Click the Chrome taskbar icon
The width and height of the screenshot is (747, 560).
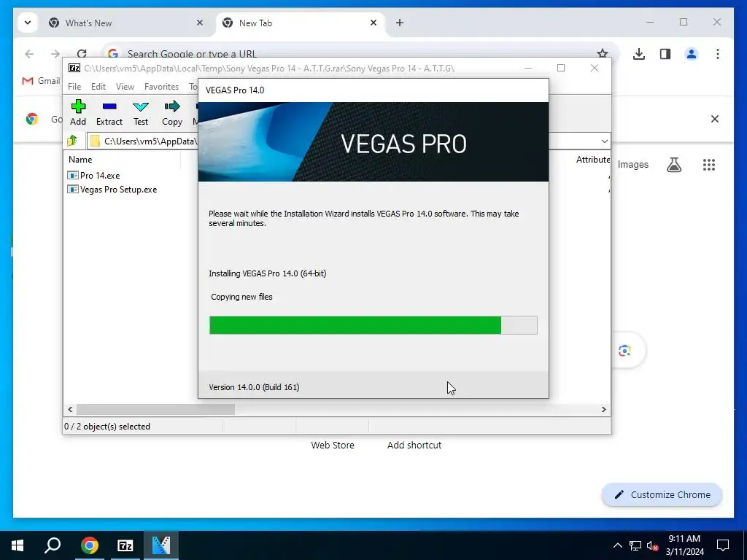point(90,545)
